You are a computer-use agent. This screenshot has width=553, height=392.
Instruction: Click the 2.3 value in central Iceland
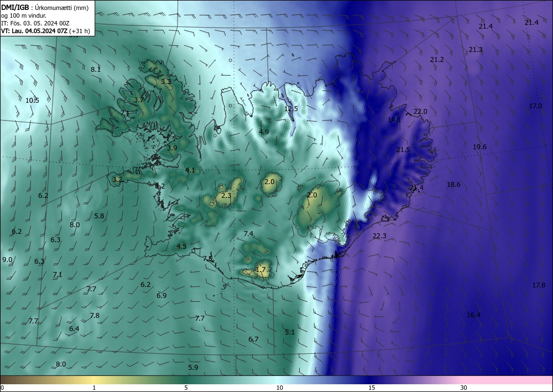226,195
